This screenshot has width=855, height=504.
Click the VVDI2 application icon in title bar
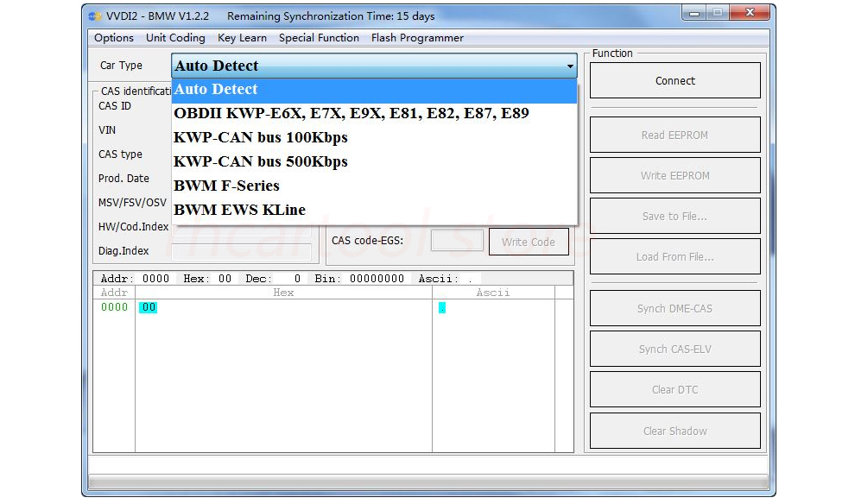[x=95, y=16]
